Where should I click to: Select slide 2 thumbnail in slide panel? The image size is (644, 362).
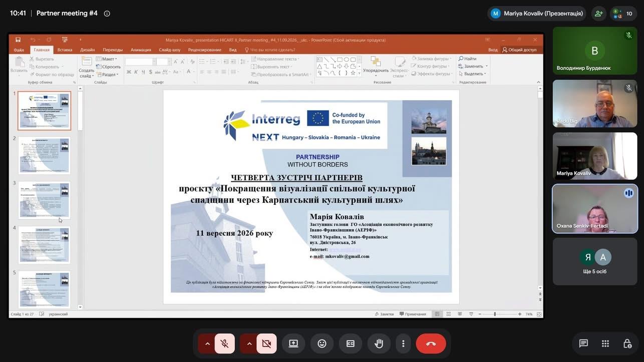45,156
